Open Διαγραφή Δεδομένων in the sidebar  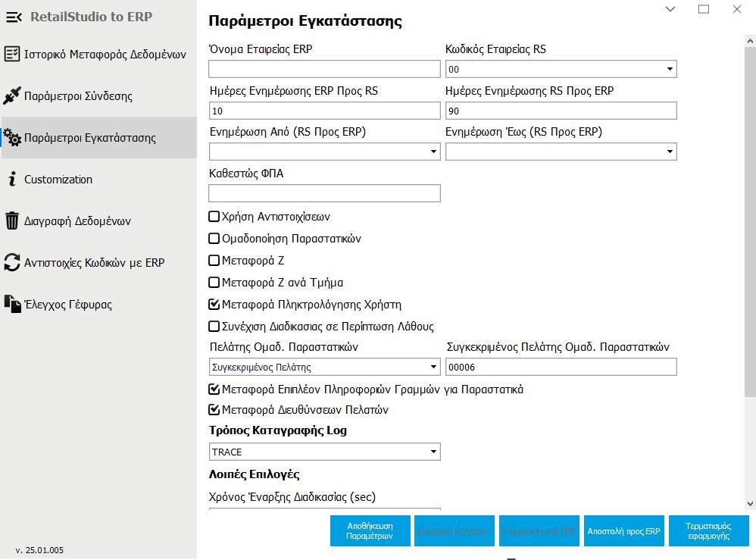77,221
